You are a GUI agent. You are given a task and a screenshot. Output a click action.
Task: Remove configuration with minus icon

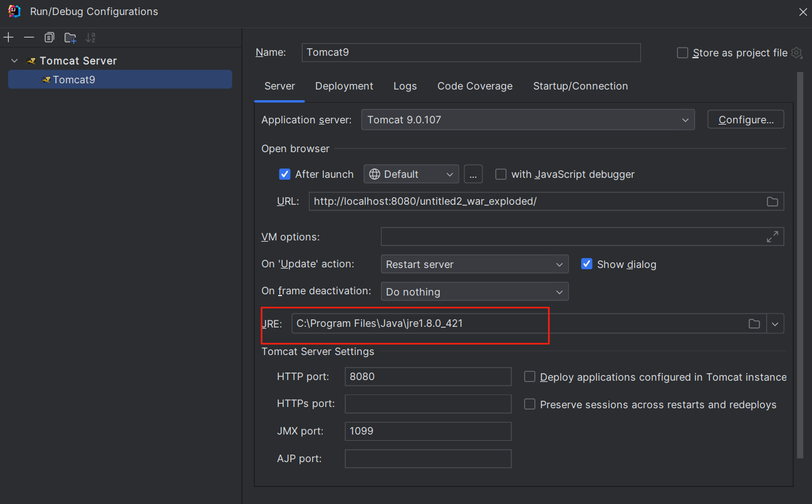coord(29,38)
